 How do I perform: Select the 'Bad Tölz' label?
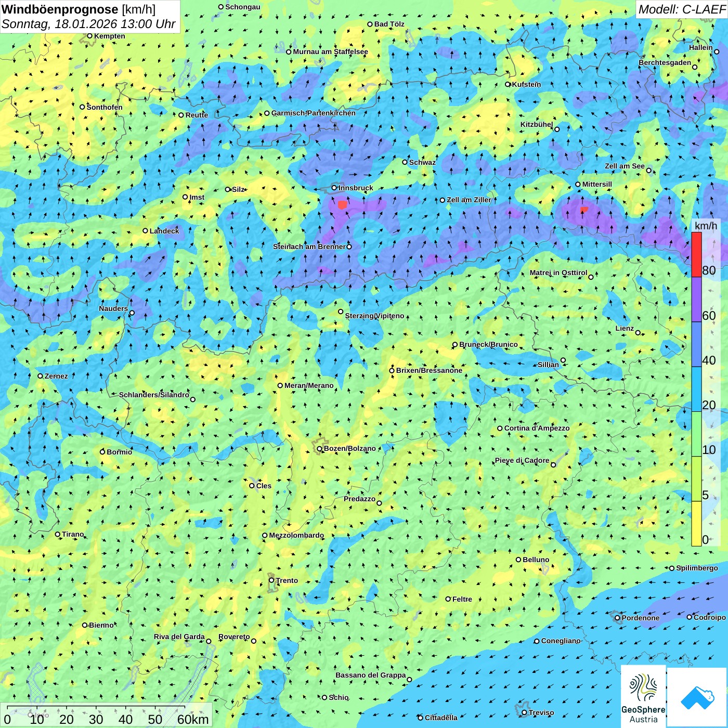click(389, 24)
